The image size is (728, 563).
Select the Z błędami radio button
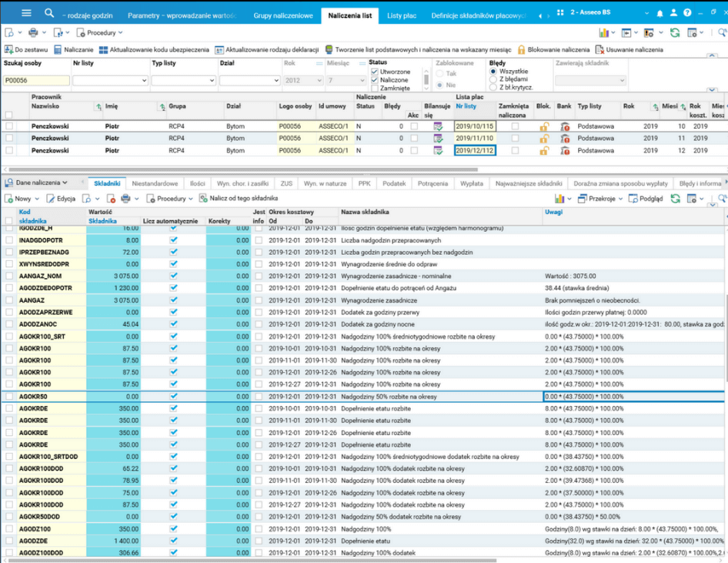point(493,79)
